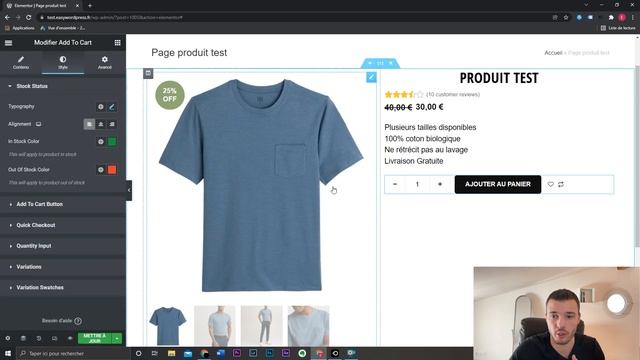Viewport: 640px width, 360px height.
Task: Open the Elementor widgets grid panel
Action: [x=118, y=43]
